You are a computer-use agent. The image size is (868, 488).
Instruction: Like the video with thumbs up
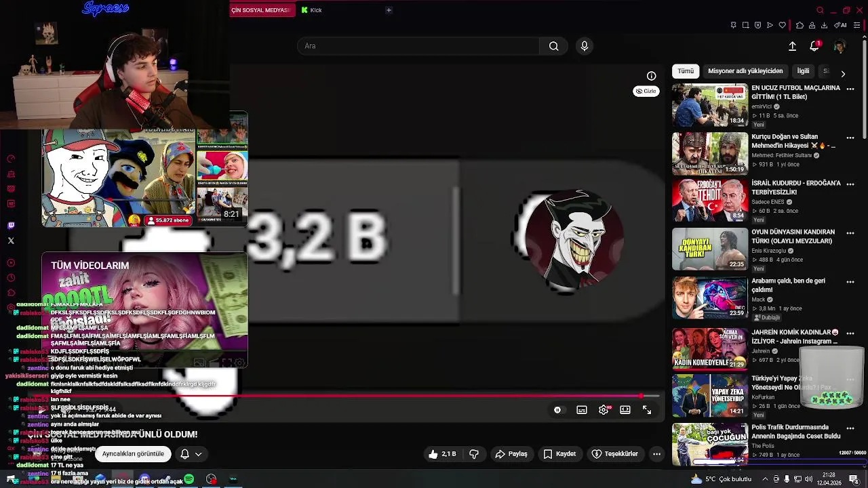coord(441,454)
